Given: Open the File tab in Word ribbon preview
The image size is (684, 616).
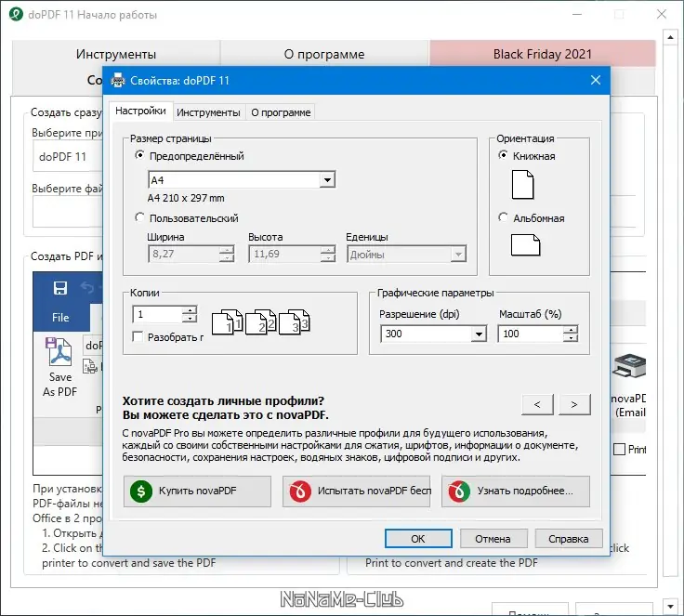Looking at the screenshot, I should (60, 317).
